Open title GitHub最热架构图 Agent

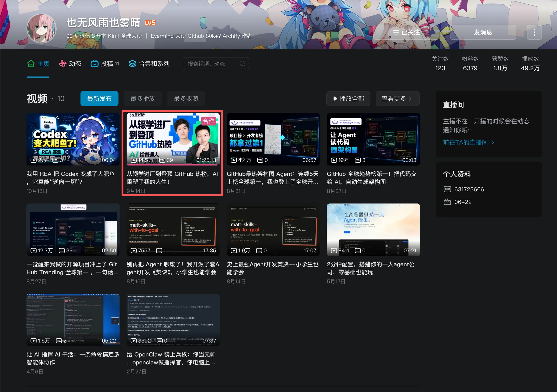[273, 178]
